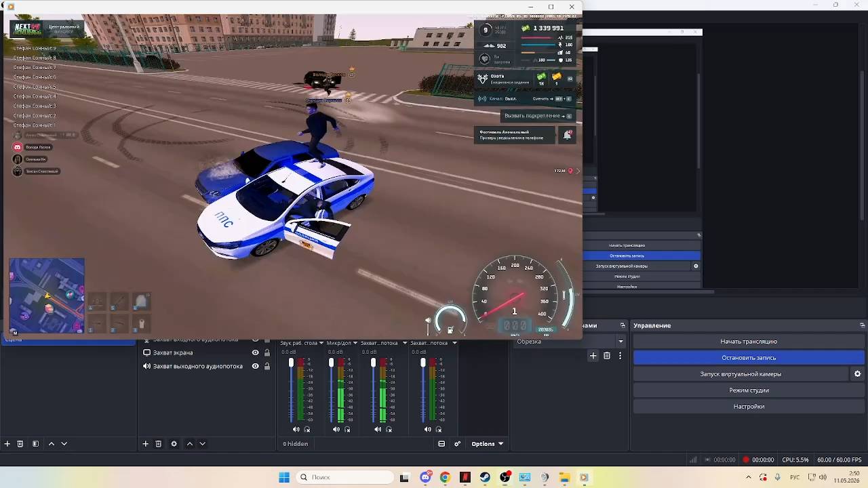Select Захват экрана source row

point(206,353)
